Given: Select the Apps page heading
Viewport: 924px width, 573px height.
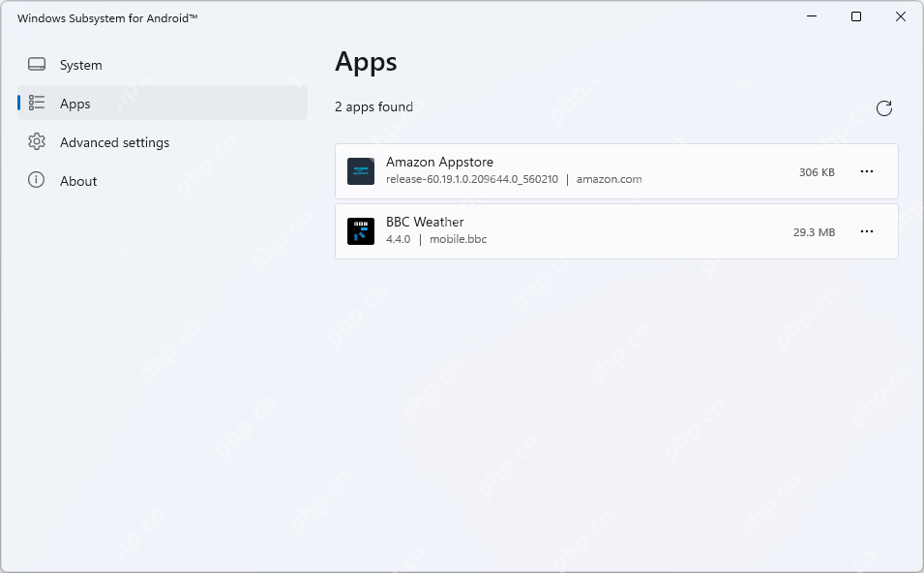Looking at the screenshot, I should pos(366,63).
